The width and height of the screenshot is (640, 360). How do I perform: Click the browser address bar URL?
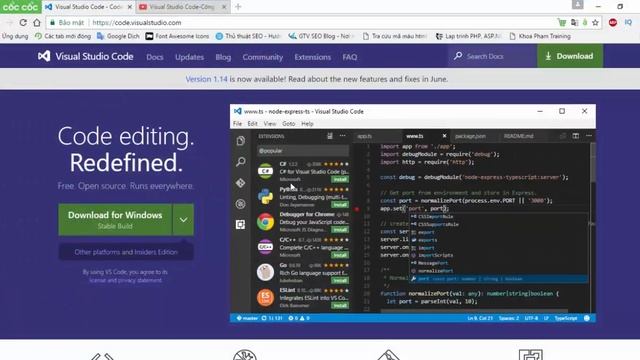point(137,23)
